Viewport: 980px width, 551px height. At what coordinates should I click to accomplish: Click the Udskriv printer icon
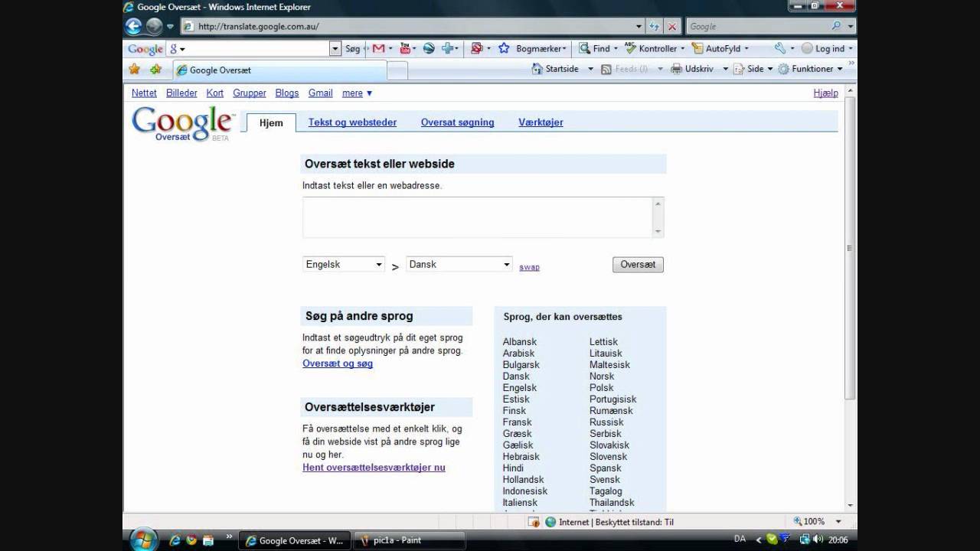[676, 69]
